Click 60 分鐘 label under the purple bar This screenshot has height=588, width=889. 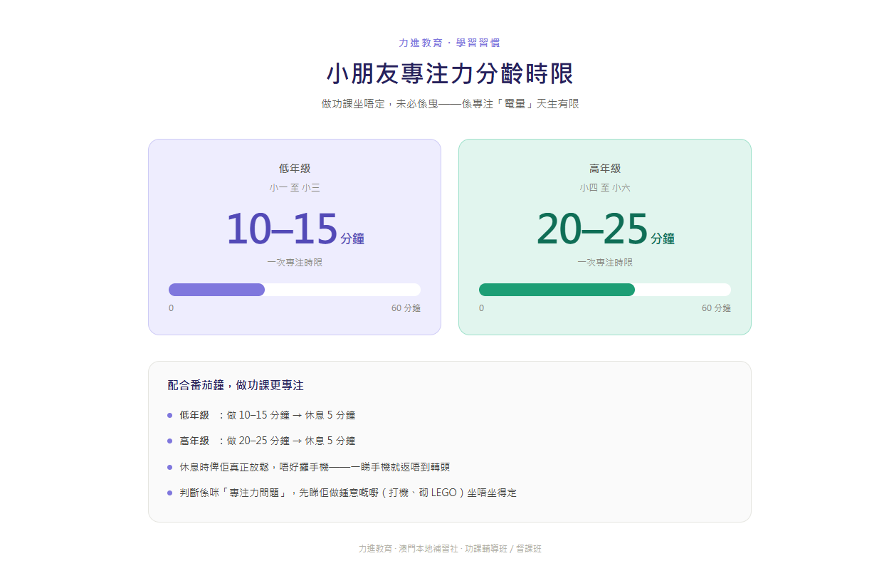click(406, 308)
